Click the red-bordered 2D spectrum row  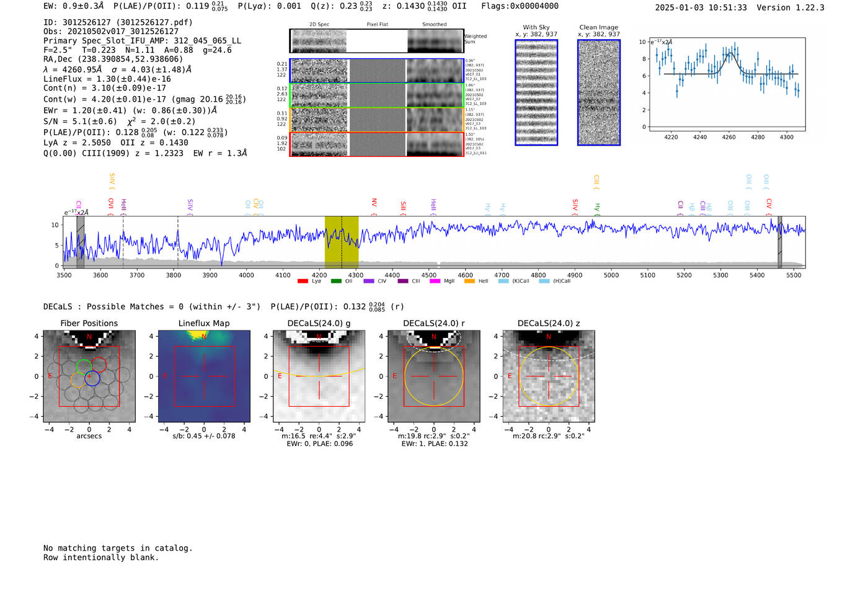pos(377,144)
